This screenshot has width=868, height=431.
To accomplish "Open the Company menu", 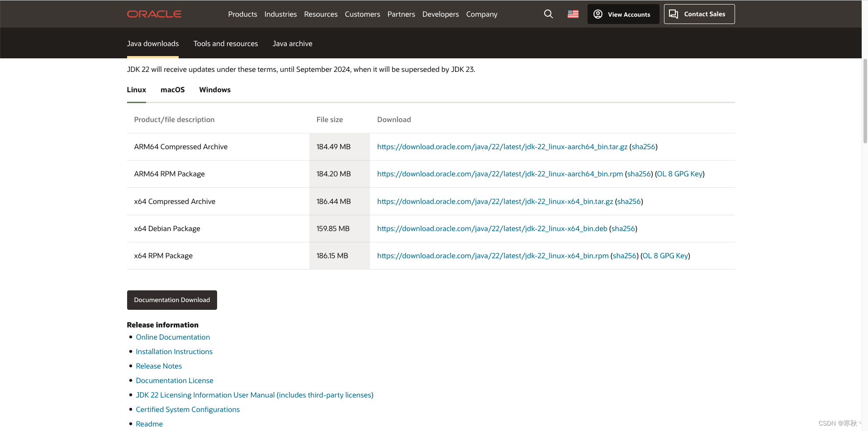I will pos(482,14).
